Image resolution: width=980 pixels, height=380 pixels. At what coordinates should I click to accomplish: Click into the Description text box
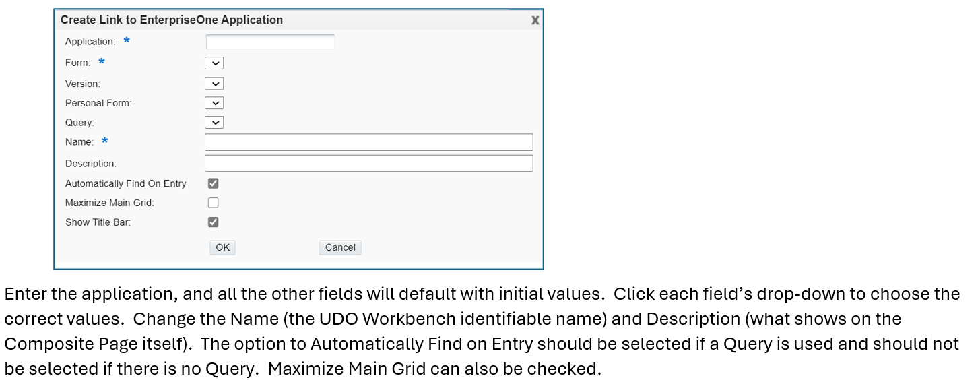point(368,164)
